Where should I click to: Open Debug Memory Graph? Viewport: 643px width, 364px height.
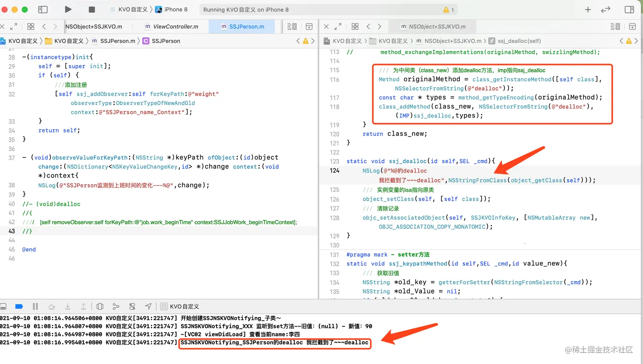pyautogui.click(x=116, y=306)
